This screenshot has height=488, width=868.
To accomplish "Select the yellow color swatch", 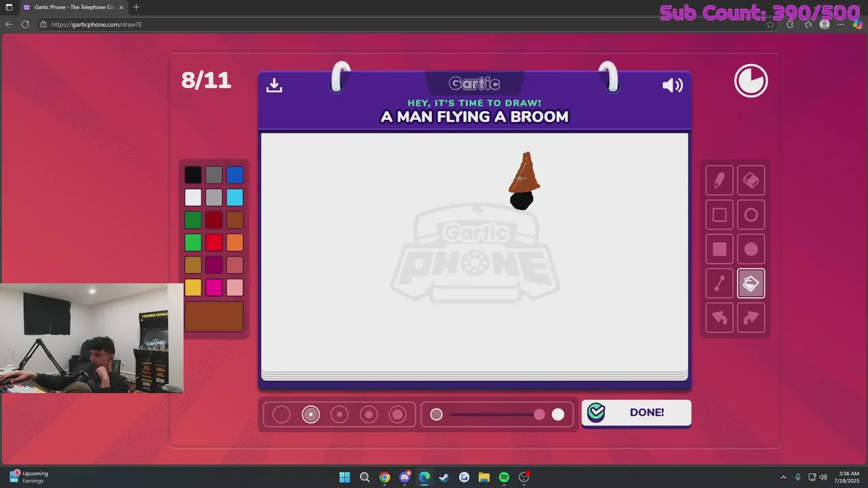I will 193,287.
